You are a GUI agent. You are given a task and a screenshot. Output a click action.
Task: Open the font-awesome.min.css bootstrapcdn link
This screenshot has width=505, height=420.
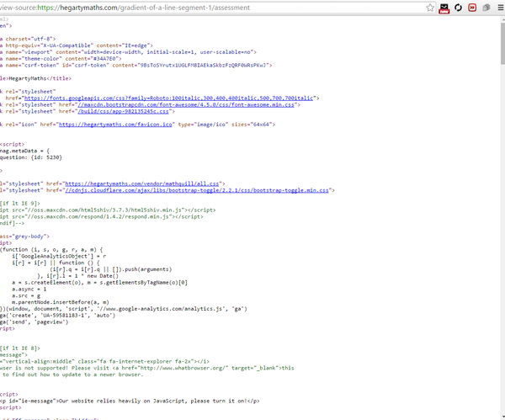coord(186,104)
